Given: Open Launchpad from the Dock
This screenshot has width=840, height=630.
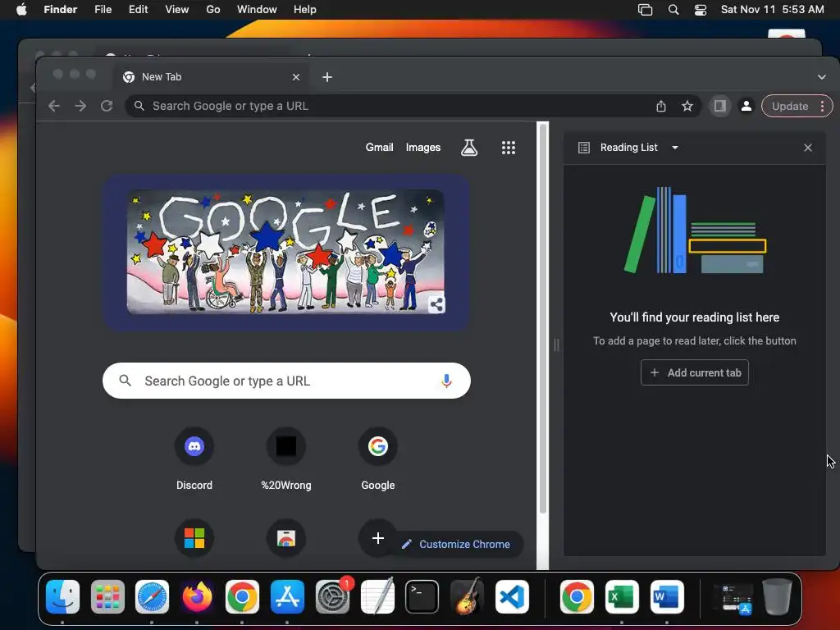Looking at the screenshot, I should [107, 597].
